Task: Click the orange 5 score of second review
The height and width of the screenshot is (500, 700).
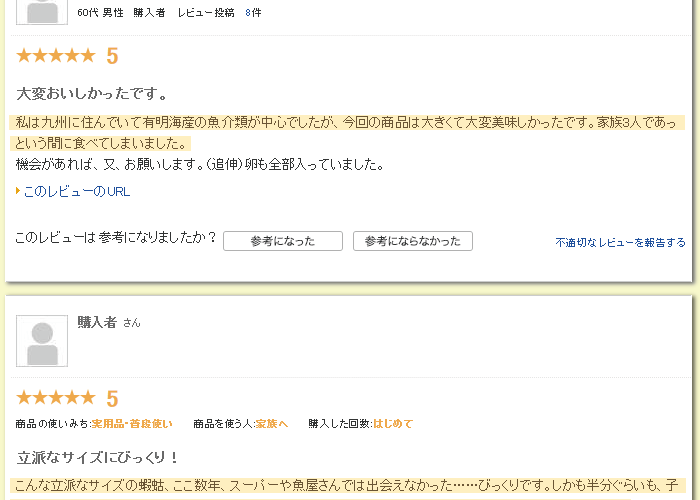Action: point(112,398)
